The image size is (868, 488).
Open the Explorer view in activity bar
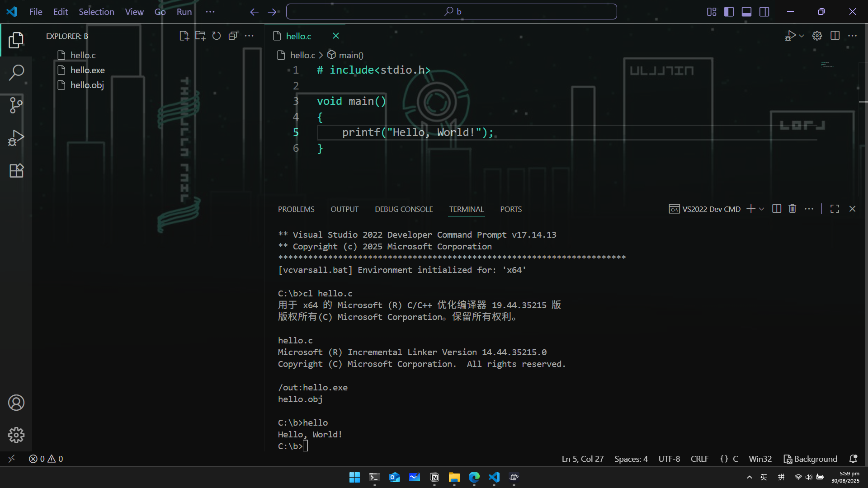point(16,40)
